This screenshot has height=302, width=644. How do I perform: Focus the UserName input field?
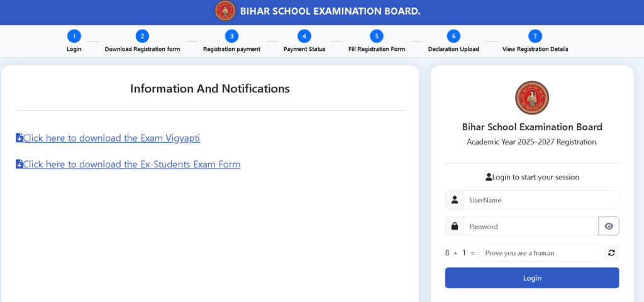pos(541,199)
